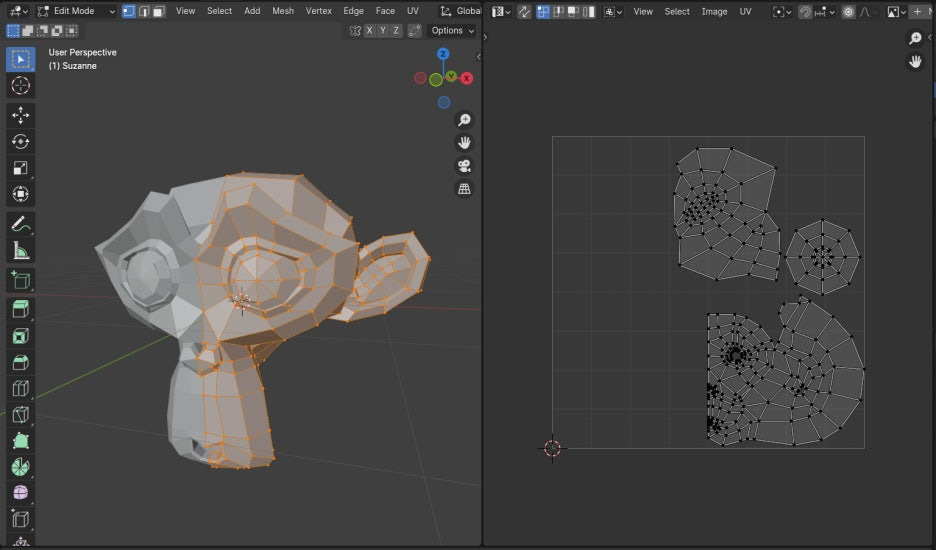Select the Scale tool
Viewport: 936px width, 550px height.
pyautogui.click(x=20, y=168)
